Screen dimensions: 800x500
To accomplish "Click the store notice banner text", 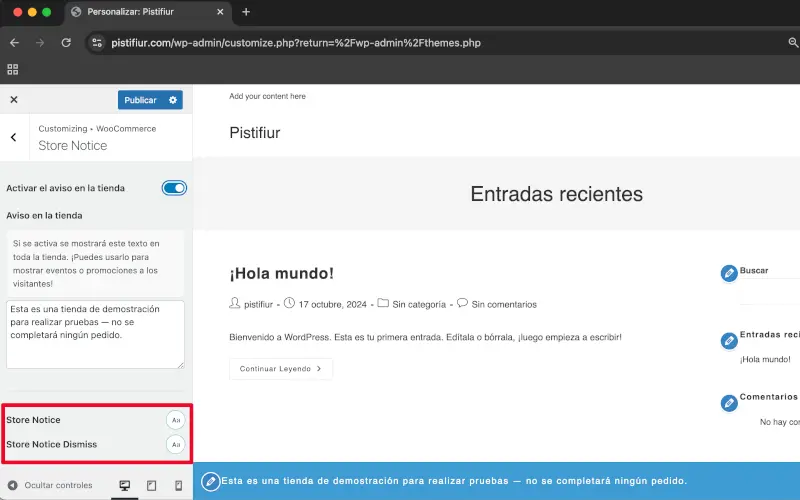I will [x=454, y=481].
